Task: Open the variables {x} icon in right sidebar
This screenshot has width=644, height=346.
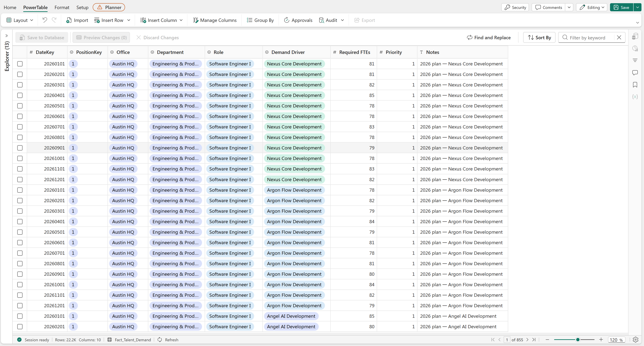Action: (635, 97)
